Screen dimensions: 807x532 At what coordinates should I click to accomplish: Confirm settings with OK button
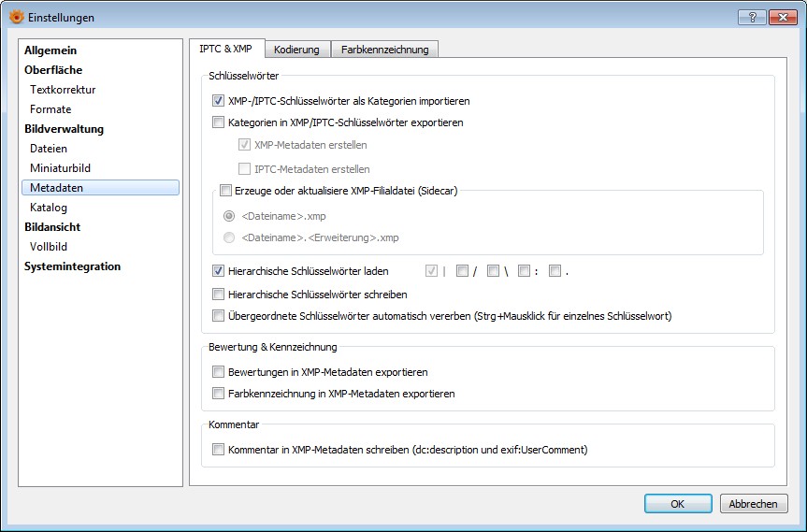[678, 504]
